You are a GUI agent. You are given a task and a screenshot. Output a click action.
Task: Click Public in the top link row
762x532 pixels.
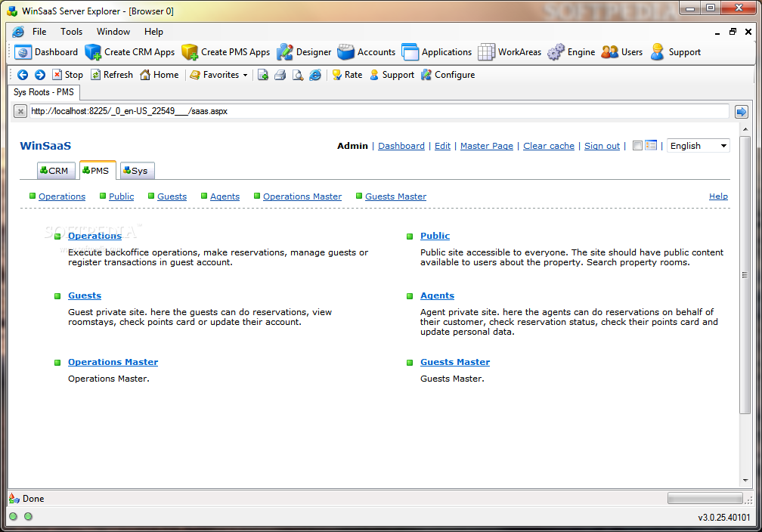121,196
